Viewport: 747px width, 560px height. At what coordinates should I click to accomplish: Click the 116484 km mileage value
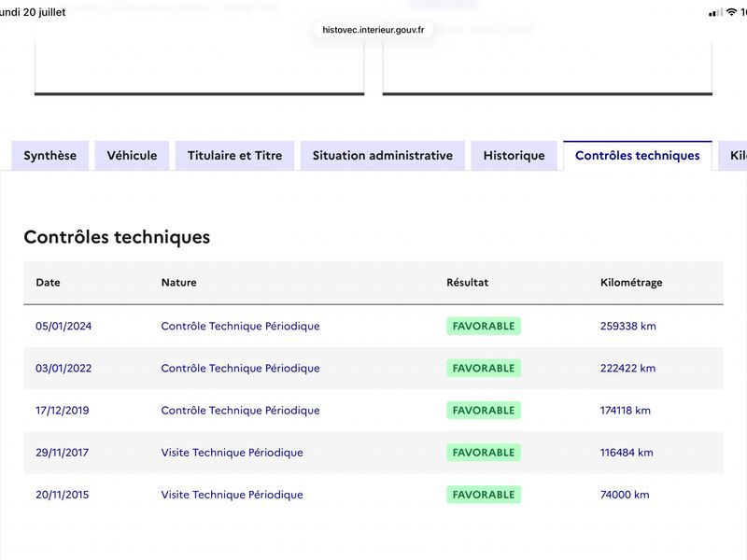(x=627, y=453)
